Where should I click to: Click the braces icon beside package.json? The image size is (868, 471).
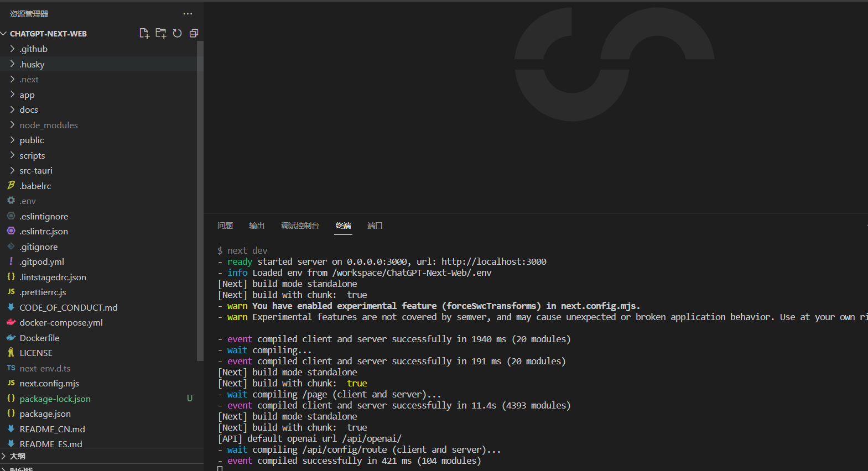pos(11,414)
